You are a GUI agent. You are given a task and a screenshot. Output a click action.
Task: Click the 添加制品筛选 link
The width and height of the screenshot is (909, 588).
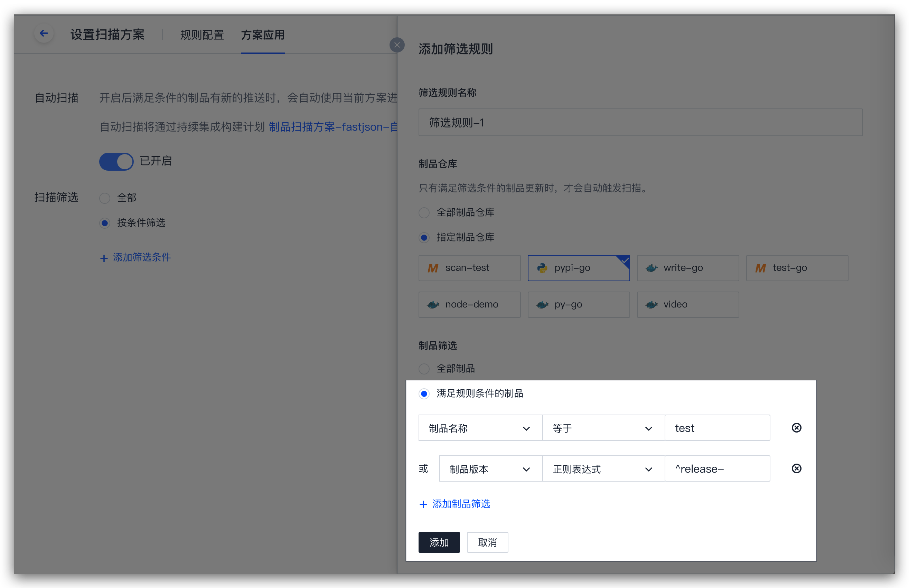pos(454,504)
